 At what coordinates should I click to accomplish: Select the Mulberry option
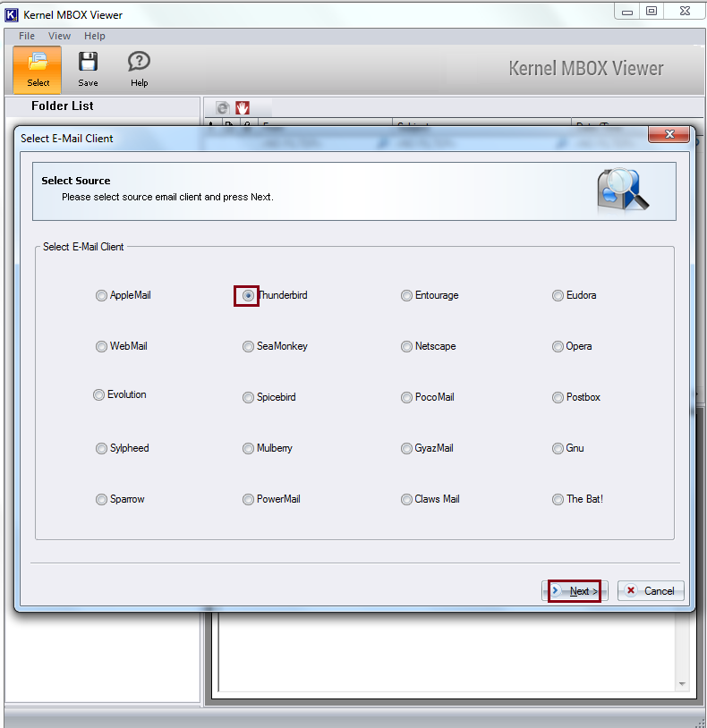[249, 448]
